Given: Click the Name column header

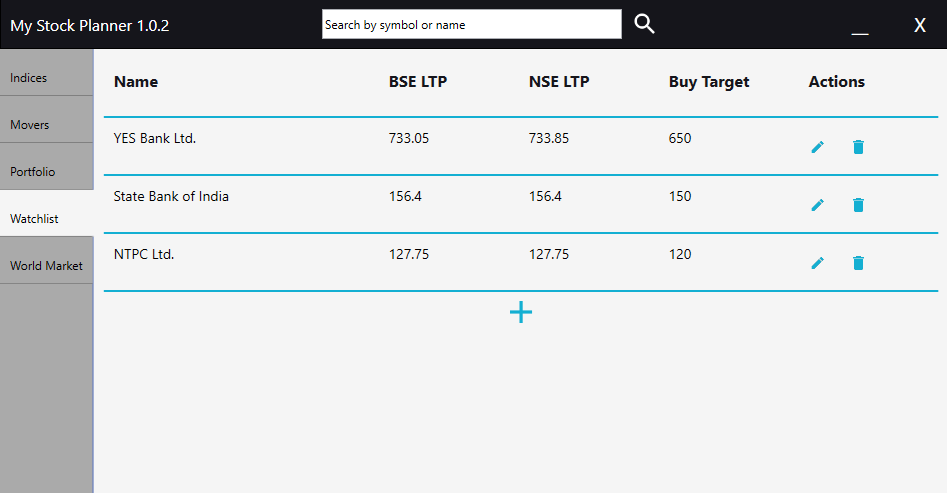Looking at the screenshot, I should tap(136, 82).
